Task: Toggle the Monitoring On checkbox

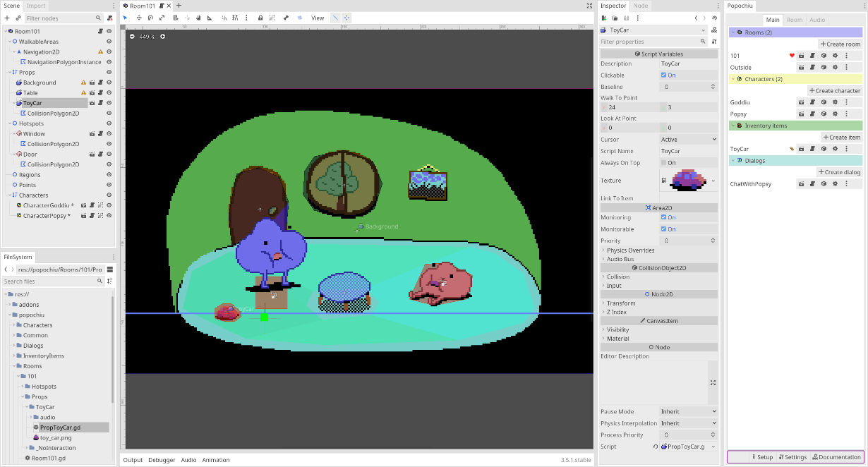Action: point(664,217)
